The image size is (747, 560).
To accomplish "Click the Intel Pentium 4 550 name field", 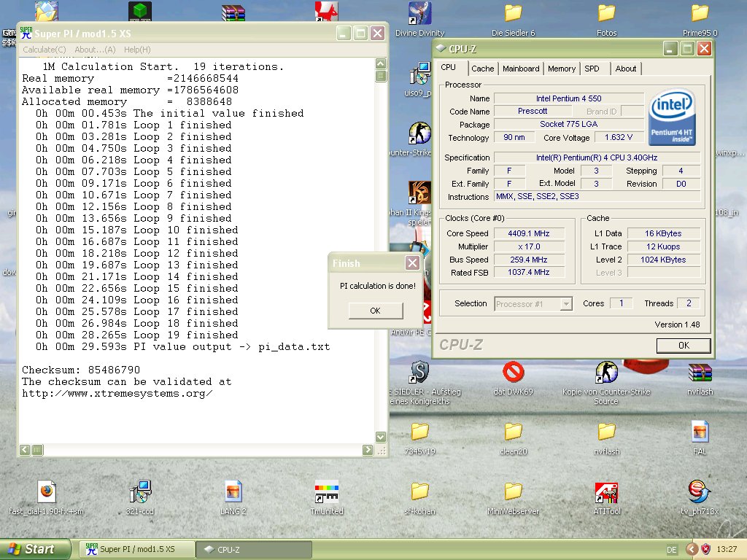I will tap(569, 98).
